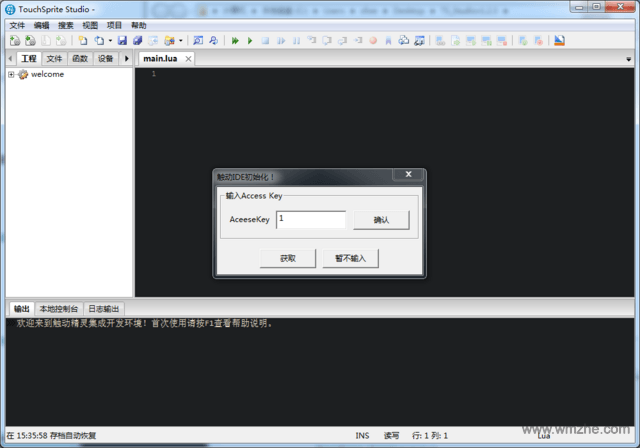This screenshot has width=640, height=448.
Task: Click the open file icon in toolbar
Action: click(x=99, y=40)
